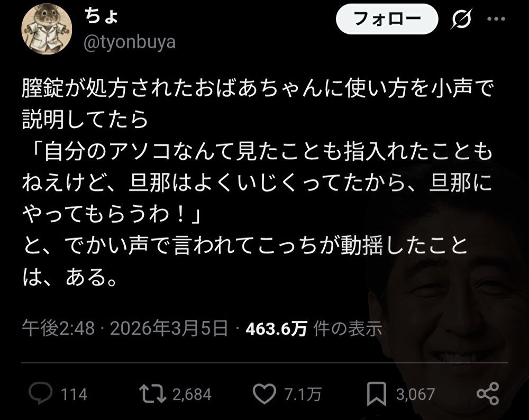The height and width of the screenshot is (420, 529).
Task: Open the profile via display name ちょ
Action: coord(101,16)
